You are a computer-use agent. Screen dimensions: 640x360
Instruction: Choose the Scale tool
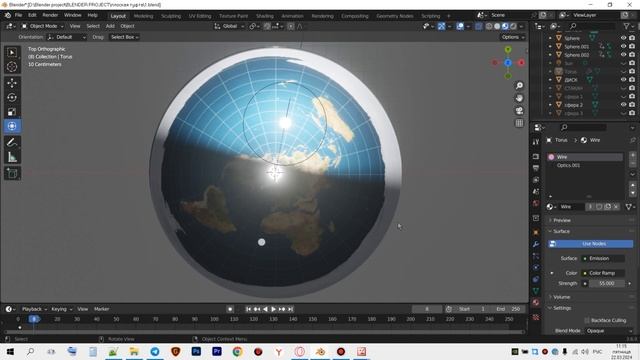(x=12, y=112)
